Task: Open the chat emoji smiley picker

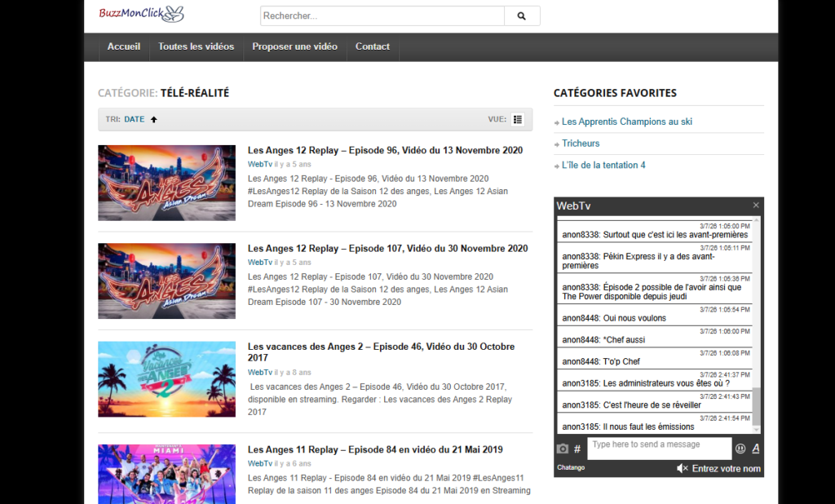Action: 740,449
